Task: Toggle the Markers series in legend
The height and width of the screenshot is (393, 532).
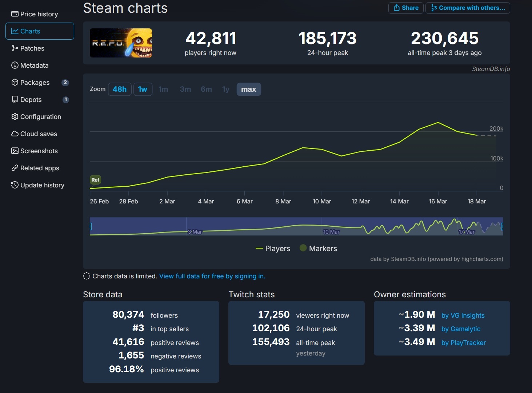Action: [x=318, y=249]
